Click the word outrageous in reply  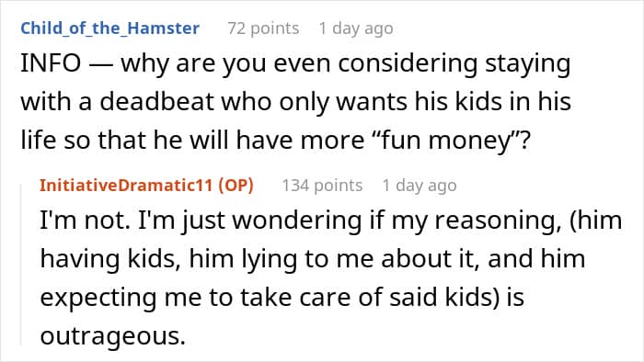112,336
